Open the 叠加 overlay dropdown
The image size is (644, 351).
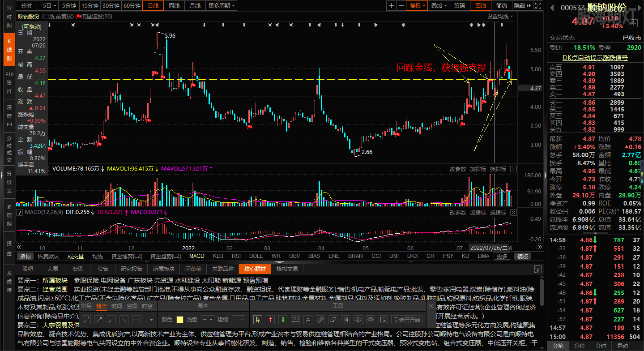[x=439, y=5]
